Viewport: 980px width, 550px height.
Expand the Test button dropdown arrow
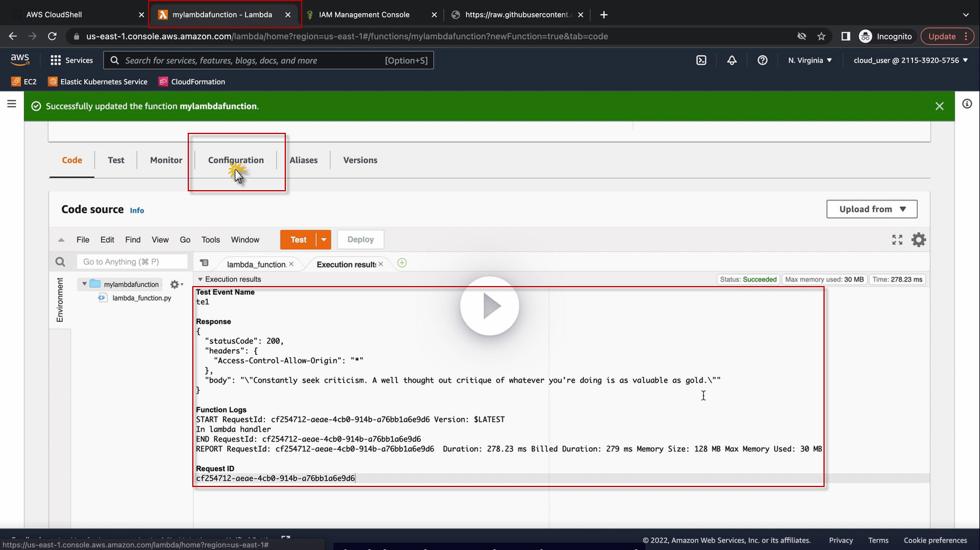pyautogui.click(x=324, y=240)
